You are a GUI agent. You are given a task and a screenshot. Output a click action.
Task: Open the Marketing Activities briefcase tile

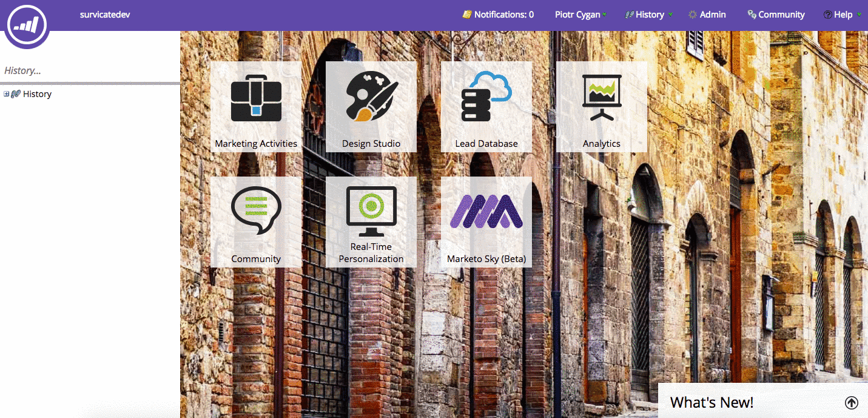(x=256, y=107)
